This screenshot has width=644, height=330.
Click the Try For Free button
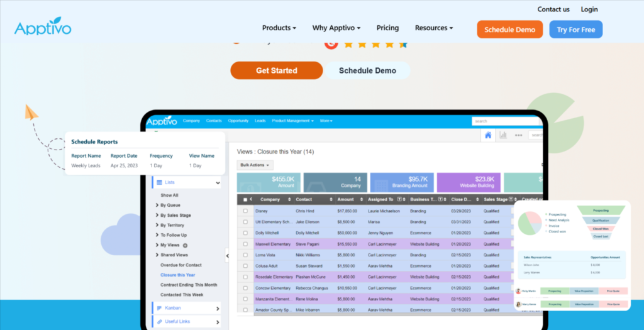click(x=576, y=30)
